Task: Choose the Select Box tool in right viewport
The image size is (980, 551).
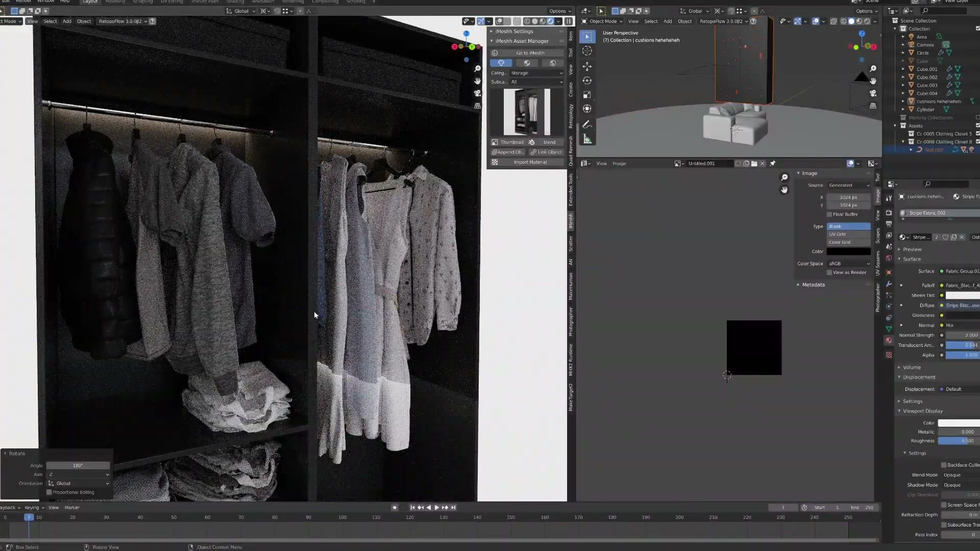Action: point(587,37)
